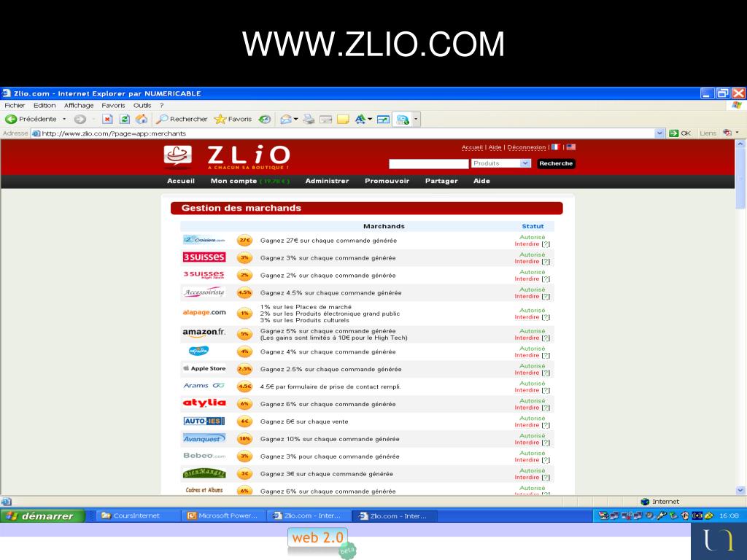Click the Aide navigation tab
This screenshot has height=560, width=747.
click(481, 181)
